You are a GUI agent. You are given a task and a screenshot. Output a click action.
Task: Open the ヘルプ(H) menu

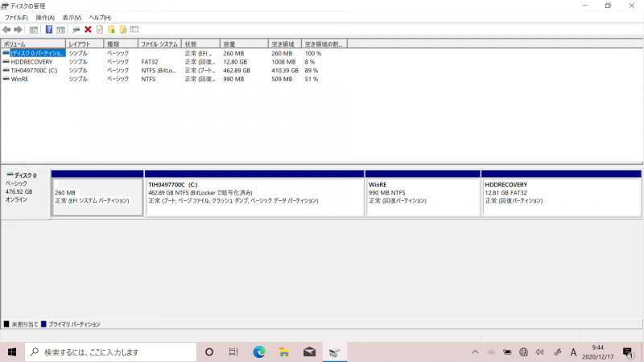(100, 18)
